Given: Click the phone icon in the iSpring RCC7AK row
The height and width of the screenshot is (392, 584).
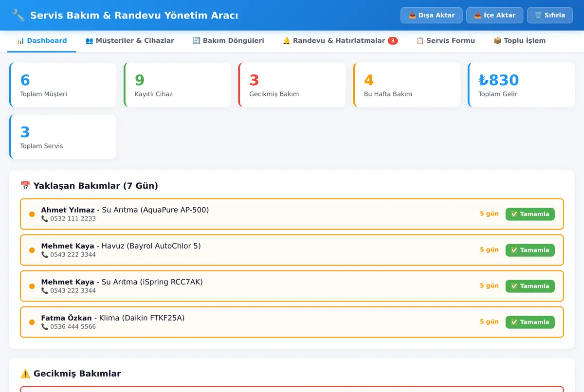Looking at the screenshot, I should coord(45,291).
